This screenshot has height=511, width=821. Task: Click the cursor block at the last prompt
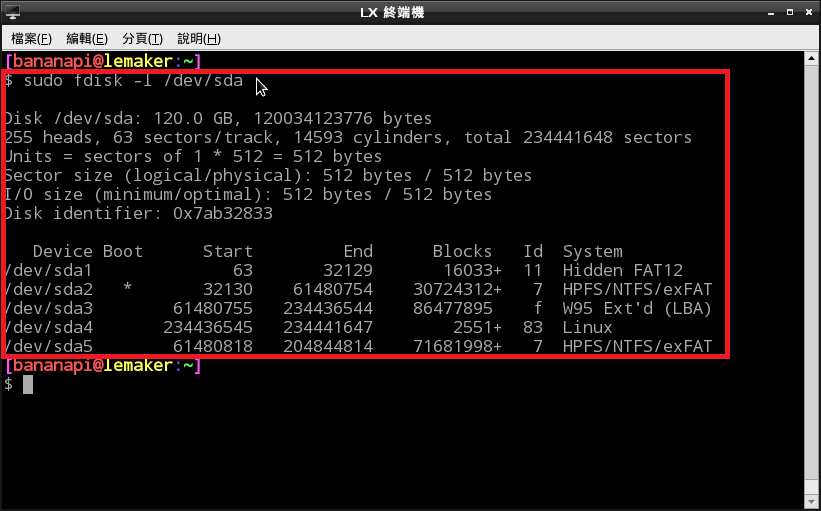click(x=28, y=385)
